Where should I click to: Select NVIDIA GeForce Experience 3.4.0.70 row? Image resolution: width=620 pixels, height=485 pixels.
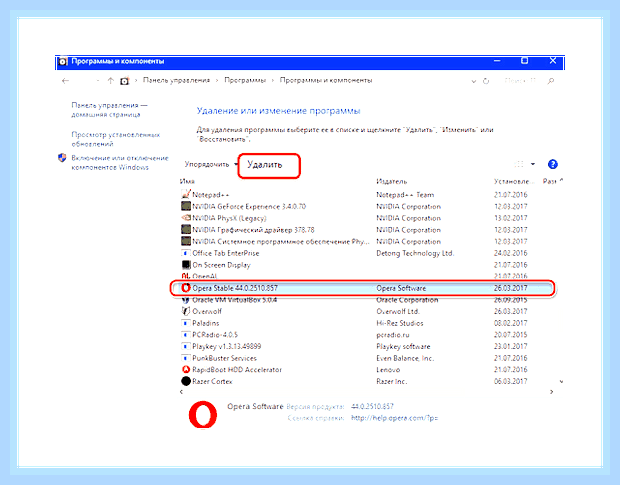(354, 206)
